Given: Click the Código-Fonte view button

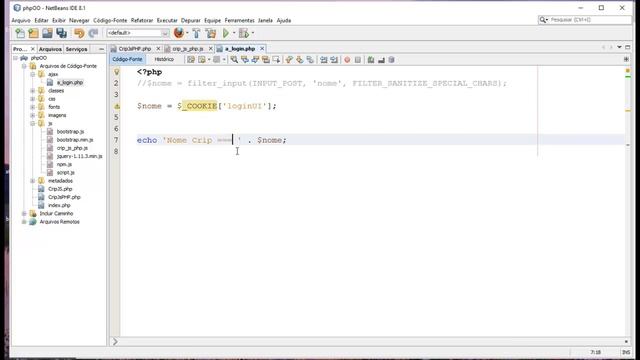Looking at the screenshot, I should click(127, 60).
